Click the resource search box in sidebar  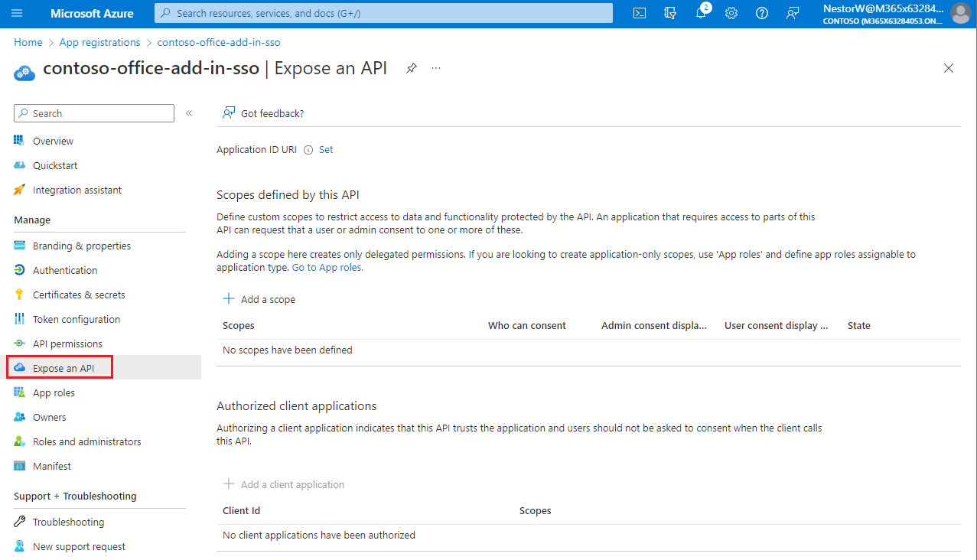pyautogui.click(x=93, y=112)
